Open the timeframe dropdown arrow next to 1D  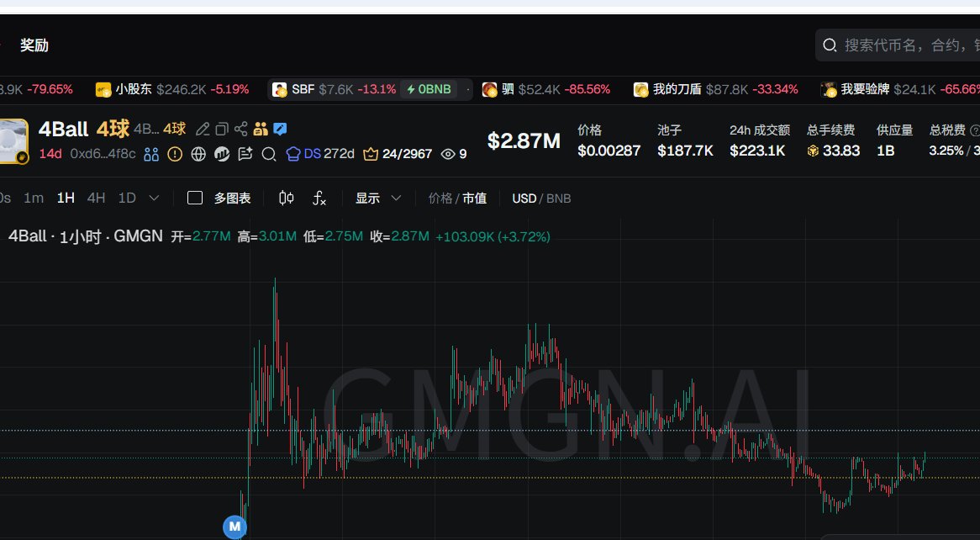click(x=153, y=198)
